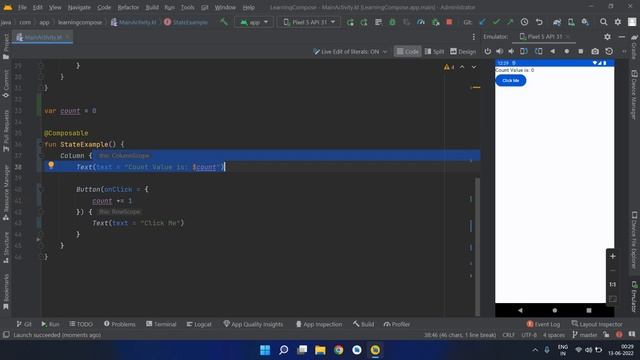The height and width of the screenshot is (360, 640).
Task: Click the Make Project hammer icon
Action: pyautogui.click(x=224, y=22)
